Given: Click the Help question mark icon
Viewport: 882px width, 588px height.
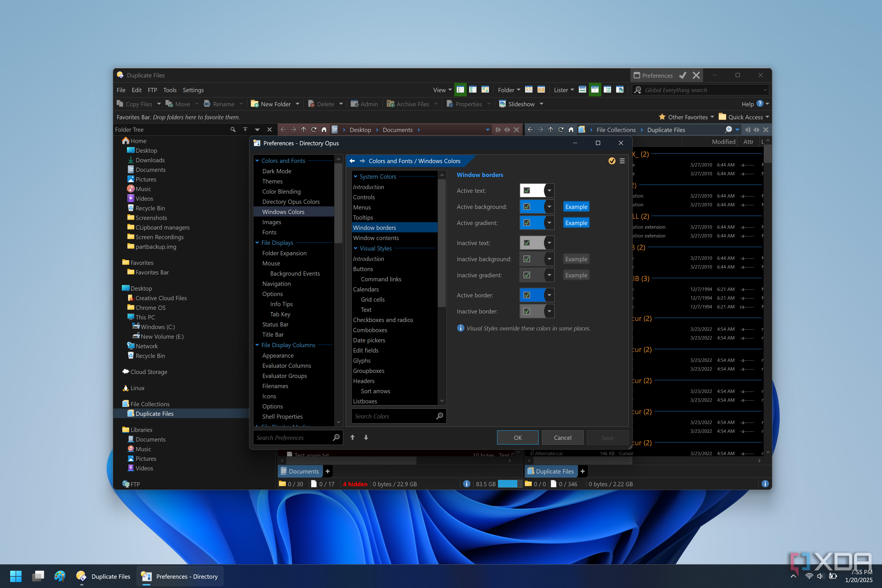Looking at the screenshot, I should click(x=760, y=104).
